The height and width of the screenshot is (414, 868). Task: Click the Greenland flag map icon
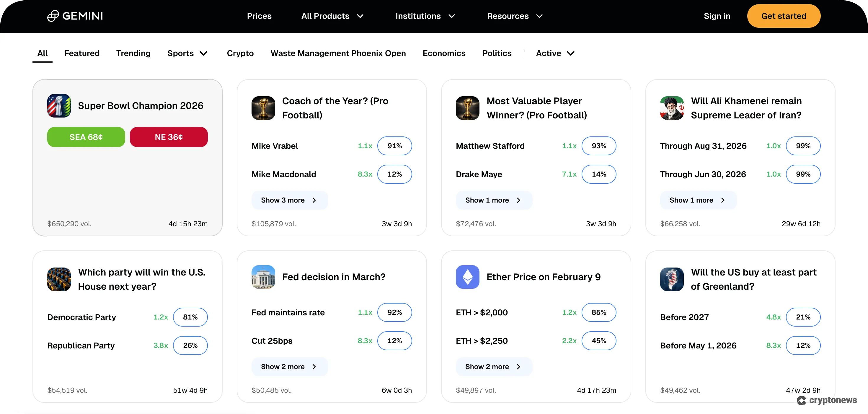coord(672,279)
